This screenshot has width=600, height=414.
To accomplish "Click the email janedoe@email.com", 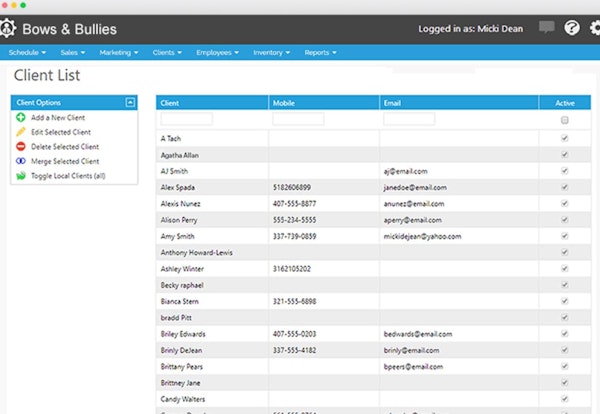I will point(415,187).
